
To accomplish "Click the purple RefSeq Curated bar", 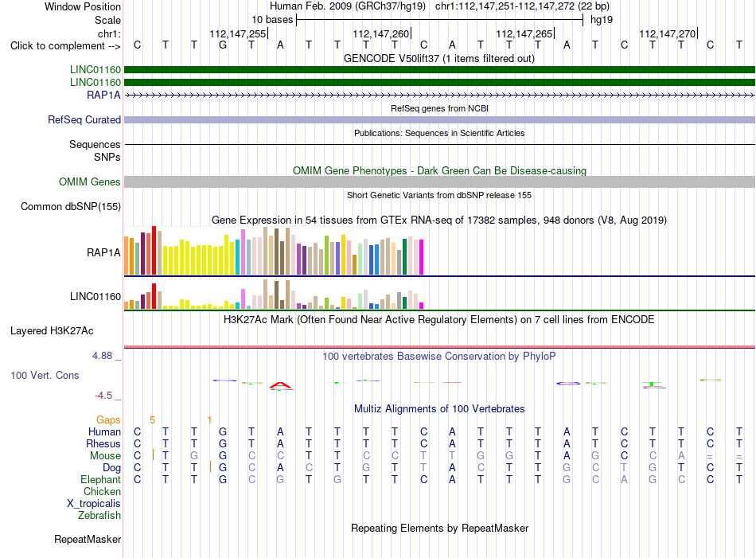I will 439,119.
